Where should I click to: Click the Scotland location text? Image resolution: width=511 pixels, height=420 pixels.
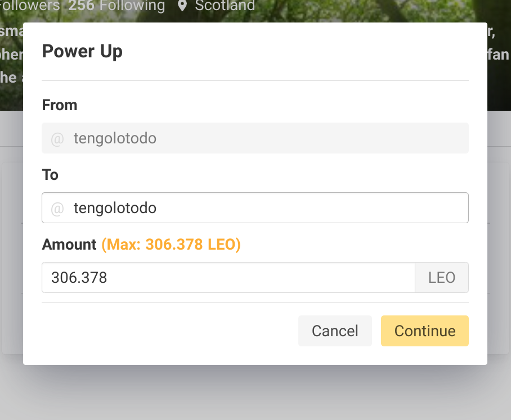[225, 6]
